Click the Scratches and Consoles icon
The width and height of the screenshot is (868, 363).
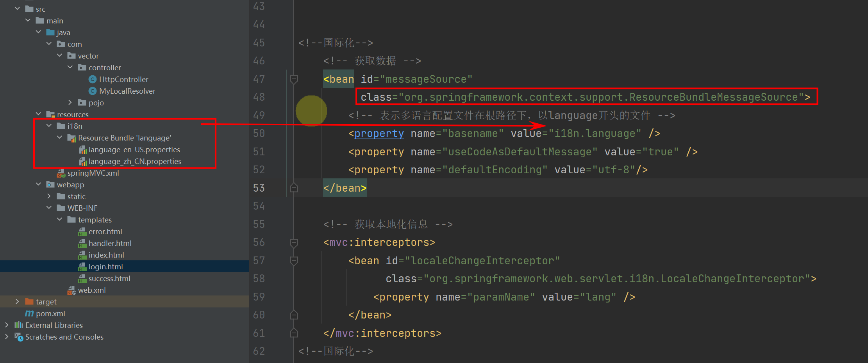click(19, 337)
